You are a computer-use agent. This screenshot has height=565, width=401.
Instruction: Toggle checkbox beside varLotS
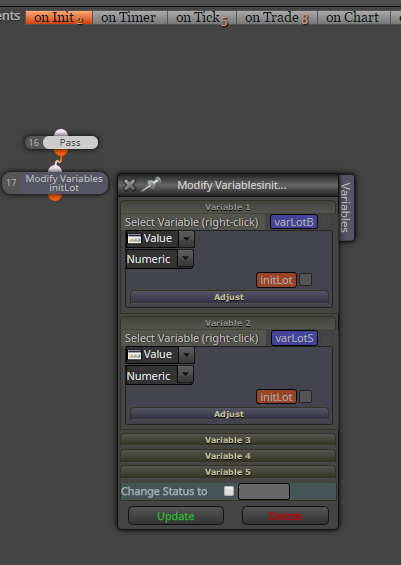(x=326, y=338)
